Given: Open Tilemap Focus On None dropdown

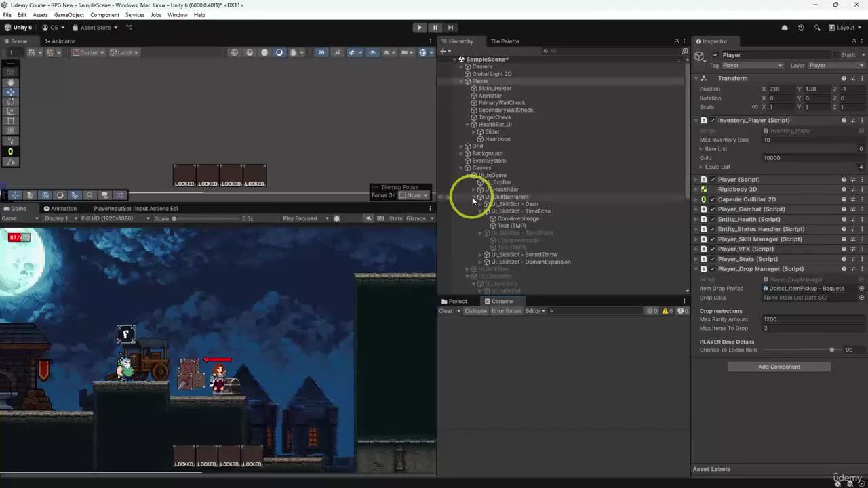Looking at the screenshot, I should point(413,195).
